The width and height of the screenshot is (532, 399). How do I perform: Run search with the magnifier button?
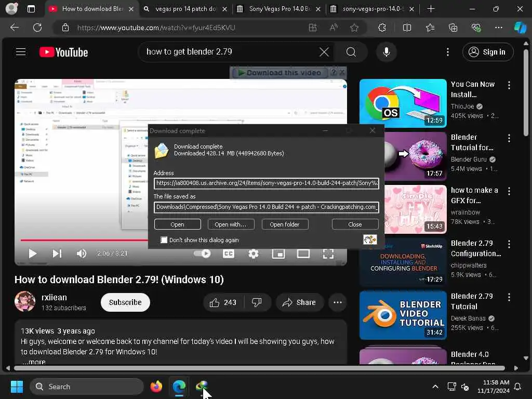point(351,52)
